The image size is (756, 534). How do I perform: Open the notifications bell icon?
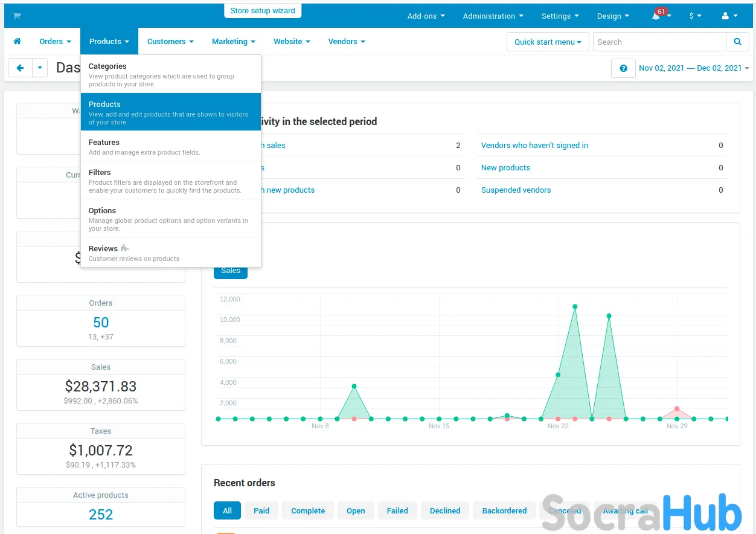click(656, 16)
